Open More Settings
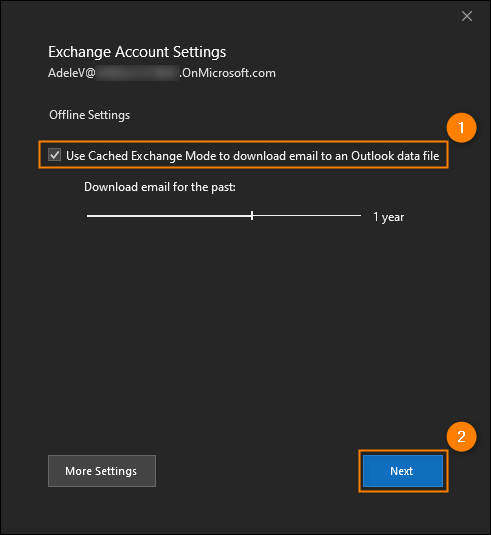This screenshot has height=535, width=491. pyautogui.click(x=102, y=471)
